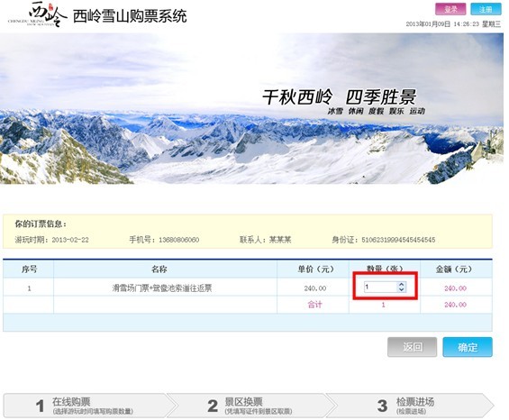Viewport: 509px width, 420px height.
Task: Decrease ticket quantity with the down arrow
Action: 402,289
